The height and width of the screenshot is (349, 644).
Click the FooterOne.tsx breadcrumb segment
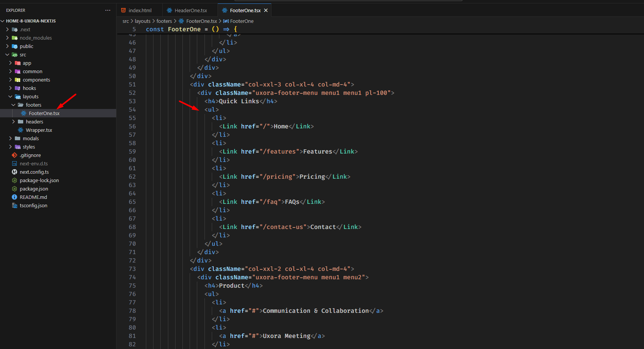pos(201,21)
